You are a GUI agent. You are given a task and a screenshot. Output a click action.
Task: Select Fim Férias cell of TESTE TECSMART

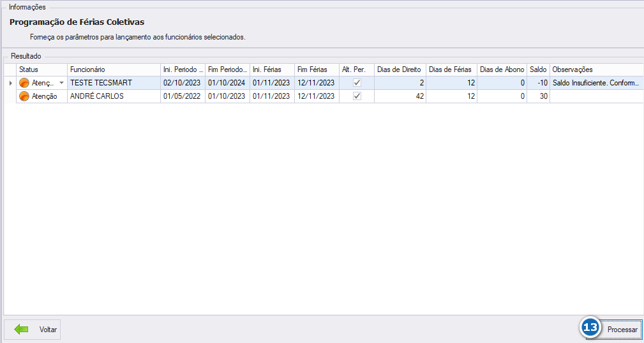tap(317, 83)
